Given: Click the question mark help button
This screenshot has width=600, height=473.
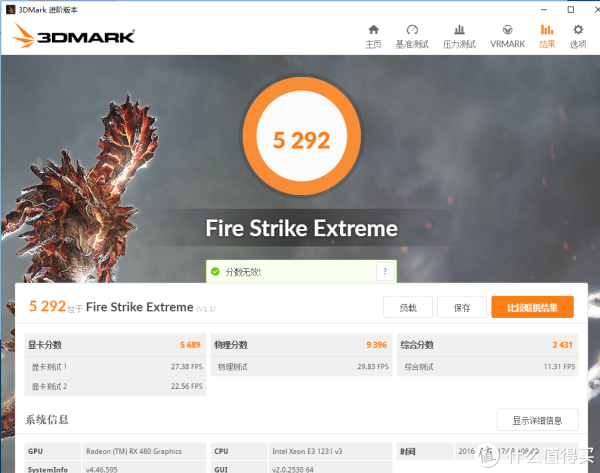Looking at the screenshot, I should 385,272.
